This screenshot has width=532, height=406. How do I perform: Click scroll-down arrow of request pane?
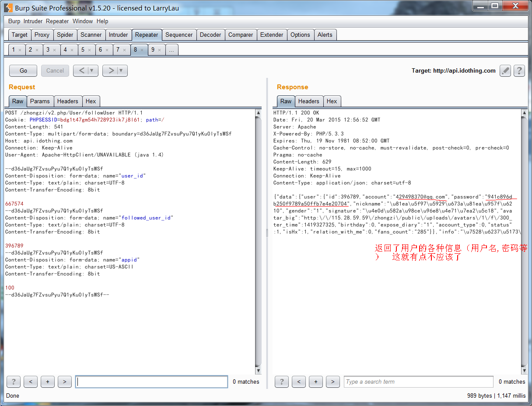258,371
